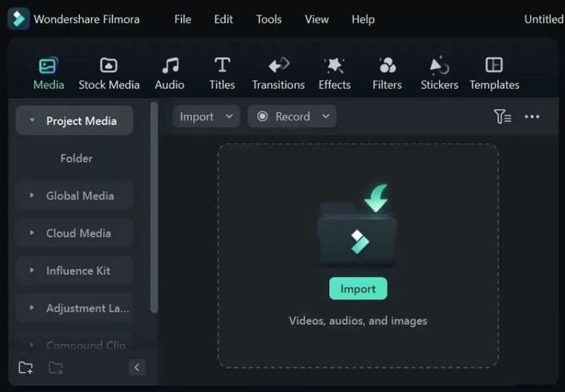Open the Effects star icon
This screenshot has width=565, height=392.
(x=334, y=65)
